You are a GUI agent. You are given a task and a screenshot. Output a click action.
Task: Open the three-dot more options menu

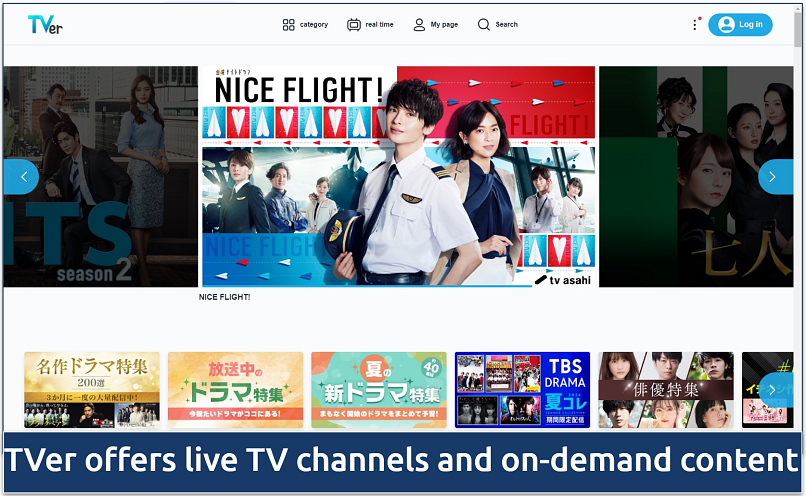(695, 24)
